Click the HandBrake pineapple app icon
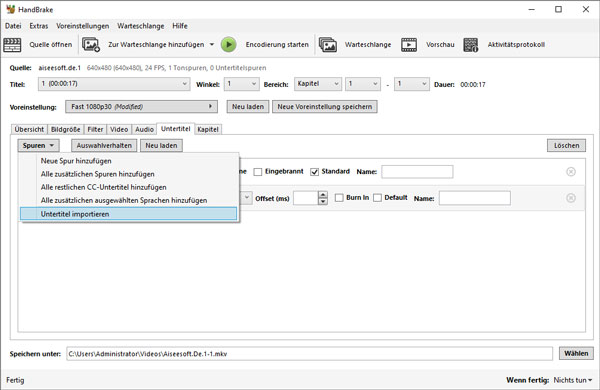The width and height of the screenshot is (600, 390). click(10, 9)
